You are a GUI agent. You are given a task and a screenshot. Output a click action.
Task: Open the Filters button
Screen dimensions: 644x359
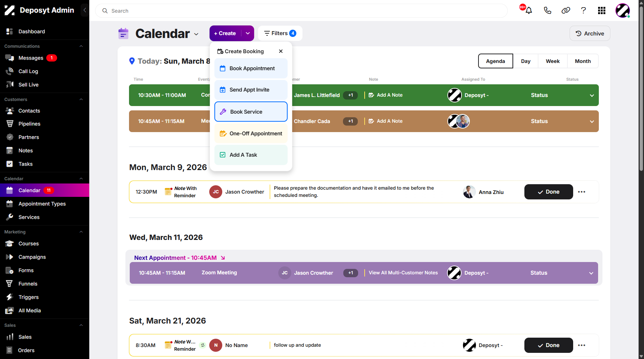coord(280,33)
